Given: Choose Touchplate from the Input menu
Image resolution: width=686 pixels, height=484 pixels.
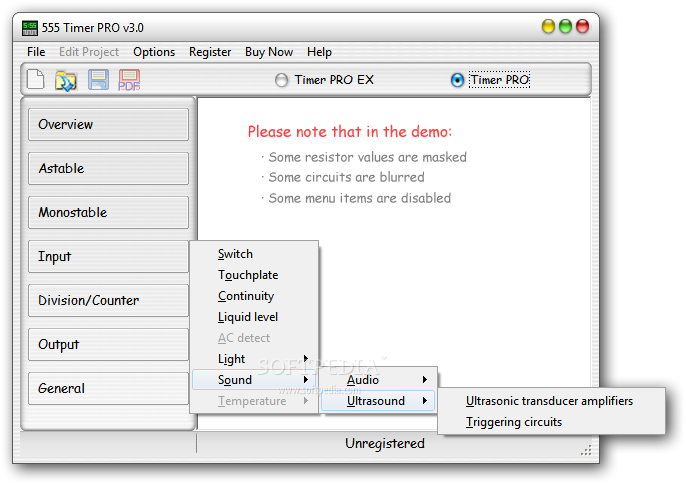Looking at the screenshot, I should 253,275.
